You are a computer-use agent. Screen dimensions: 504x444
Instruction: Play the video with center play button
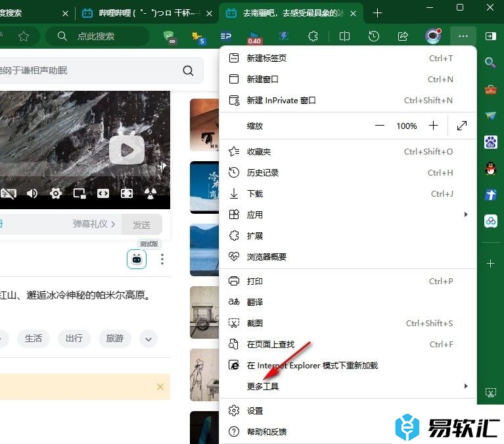(127, 150)
